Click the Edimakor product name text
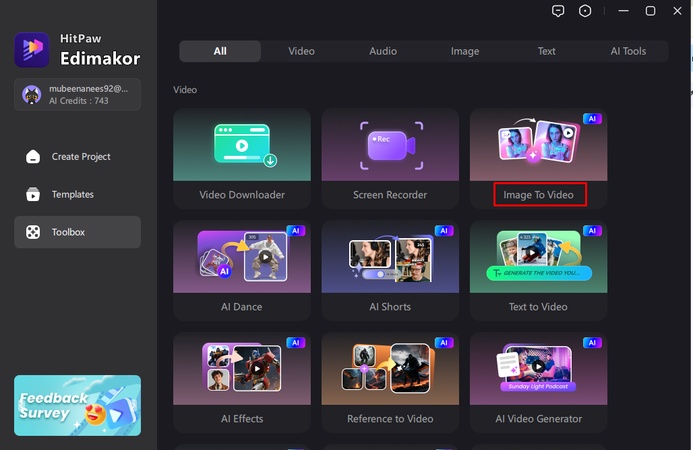The width and height of the screenshot is (693, 450). (100, 58)
